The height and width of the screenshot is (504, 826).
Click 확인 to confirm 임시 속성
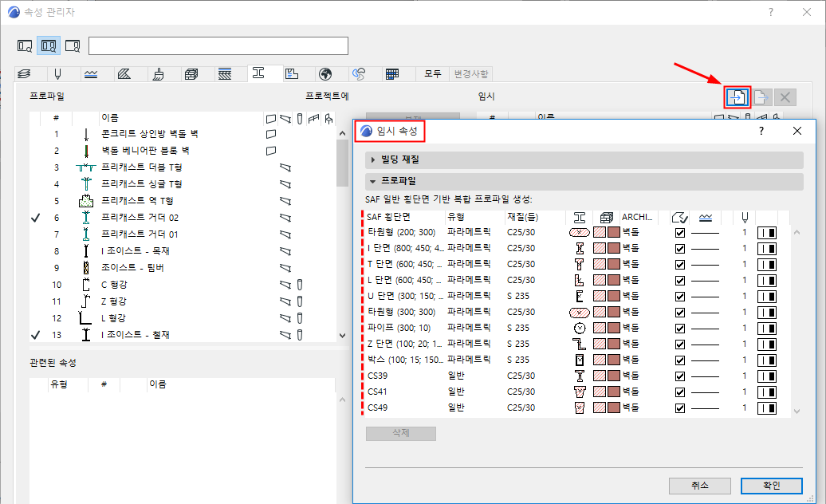tap(771, 486)
